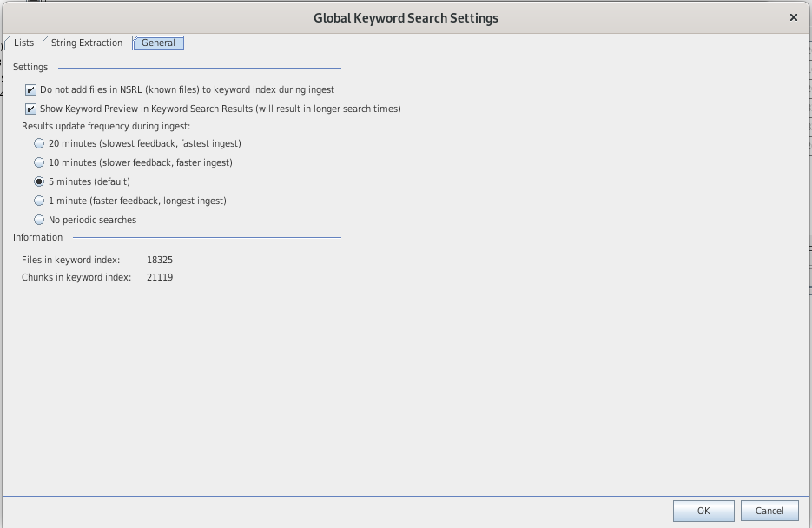
Task: Click the Global Keyword Search Settings title
Action: pos(406,17)
